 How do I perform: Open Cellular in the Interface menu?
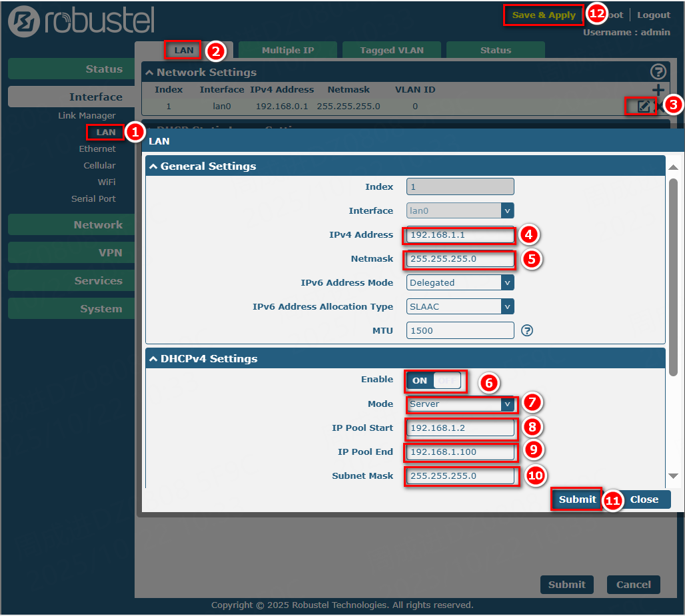pos(99,165)
